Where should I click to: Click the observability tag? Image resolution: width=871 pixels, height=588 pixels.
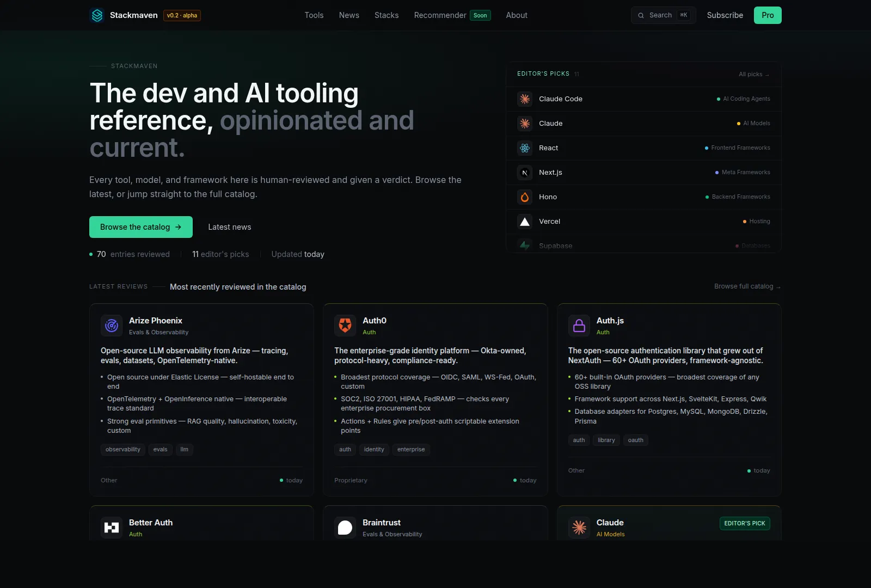point(123,450)
